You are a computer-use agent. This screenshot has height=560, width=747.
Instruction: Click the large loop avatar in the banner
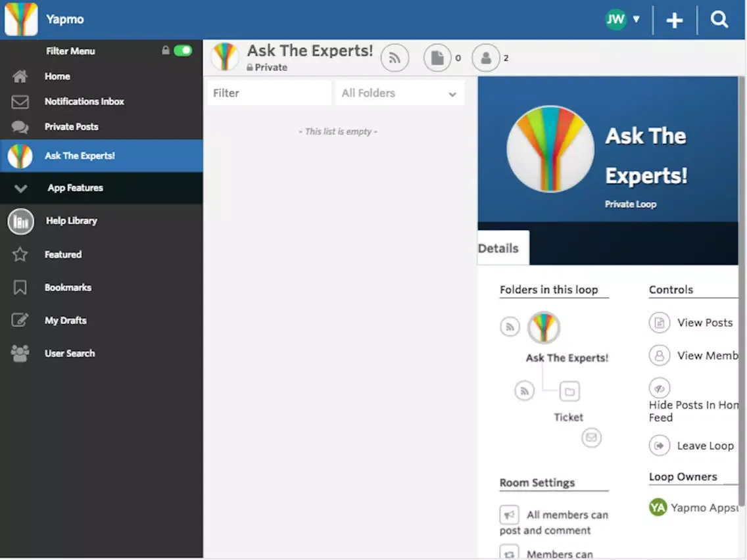(550, 149)
